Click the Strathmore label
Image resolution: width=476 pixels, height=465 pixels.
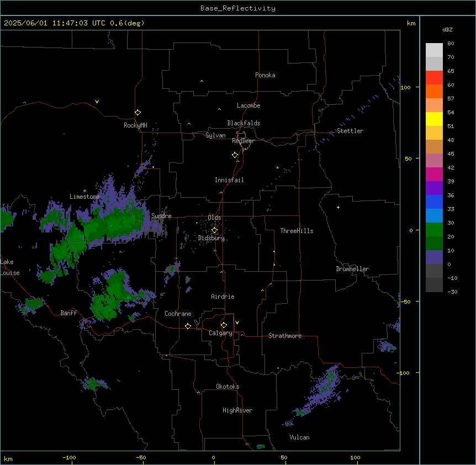pyautogui.click(x=285, y=336)
